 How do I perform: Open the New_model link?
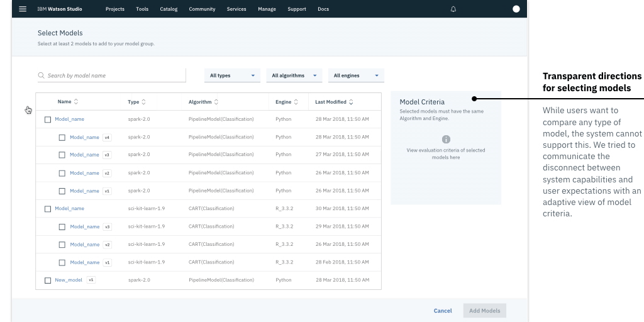pyautogui.click(x=69, y=280)
